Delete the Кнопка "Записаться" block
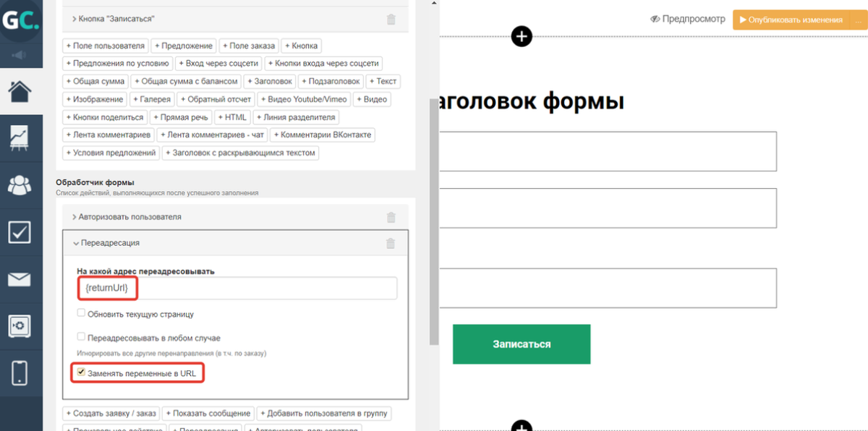 coord(391,19)
